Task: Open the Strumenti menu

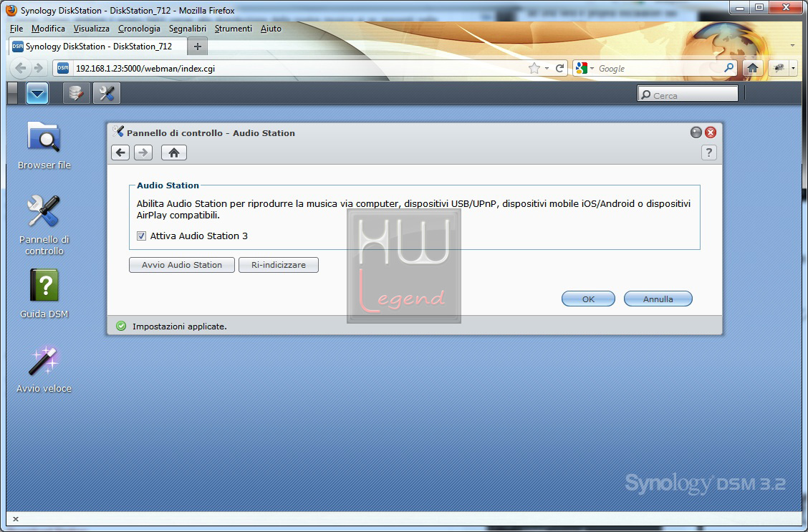Action: 233,29
